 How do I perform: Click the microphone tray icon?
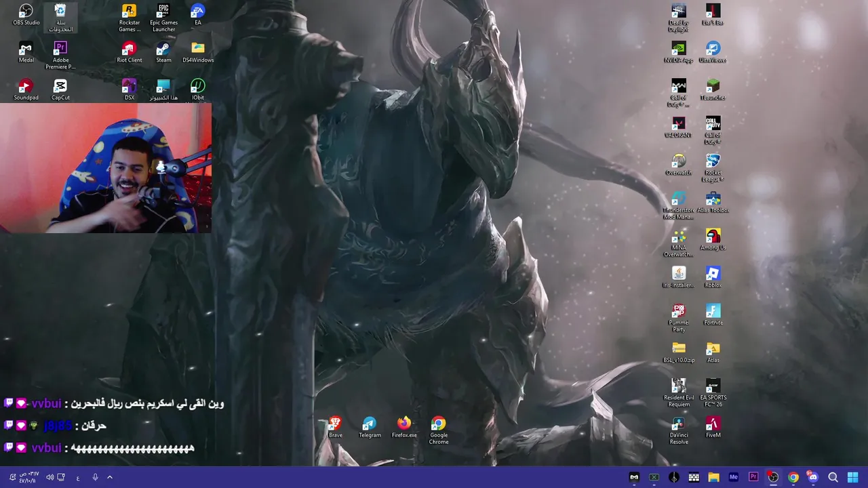[95, 477]
